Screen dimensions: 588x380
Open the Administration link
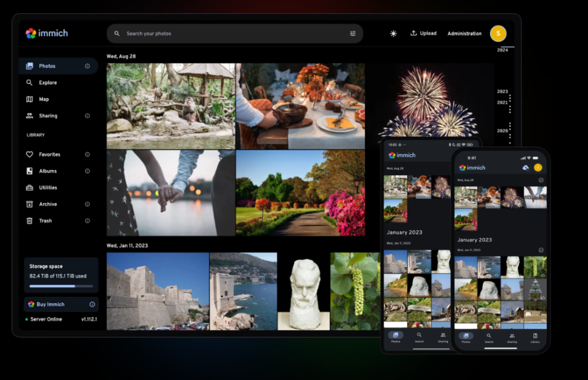(x=464, y=33)
